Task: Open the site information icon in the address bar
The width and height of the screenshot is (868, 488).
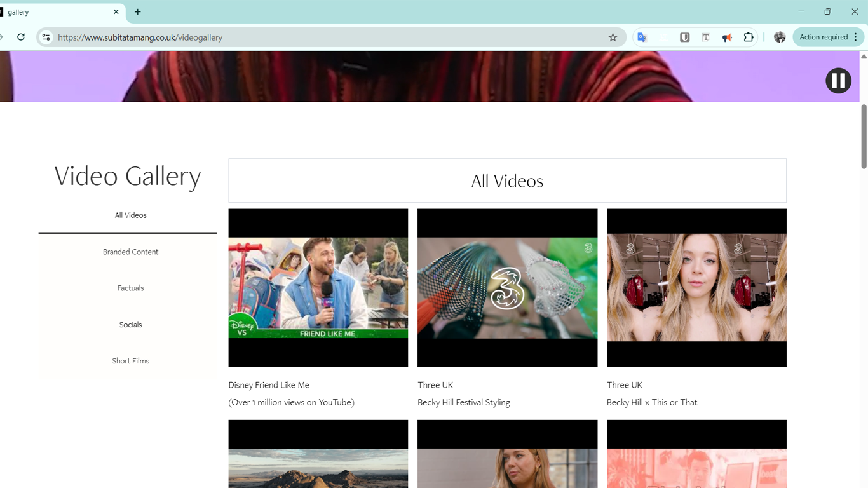Action: (x=46, y=37)
